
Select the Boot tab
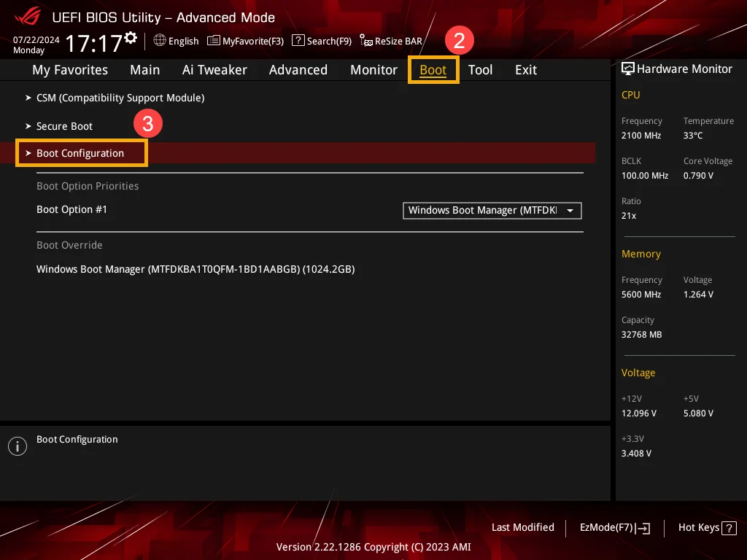pos(433,70)
